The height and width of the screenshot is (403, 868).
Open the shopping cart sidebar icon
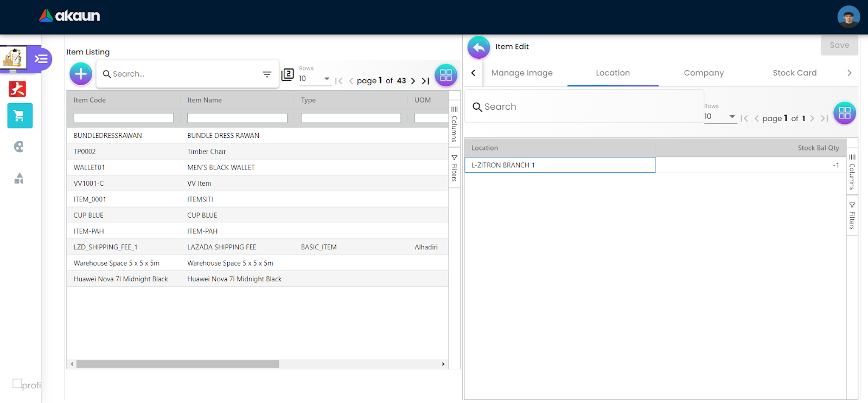(20, 116)
